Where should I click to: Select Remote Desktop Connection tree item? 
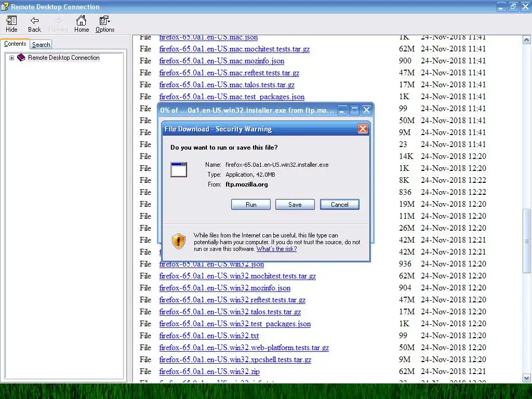(x=64, y=58)
